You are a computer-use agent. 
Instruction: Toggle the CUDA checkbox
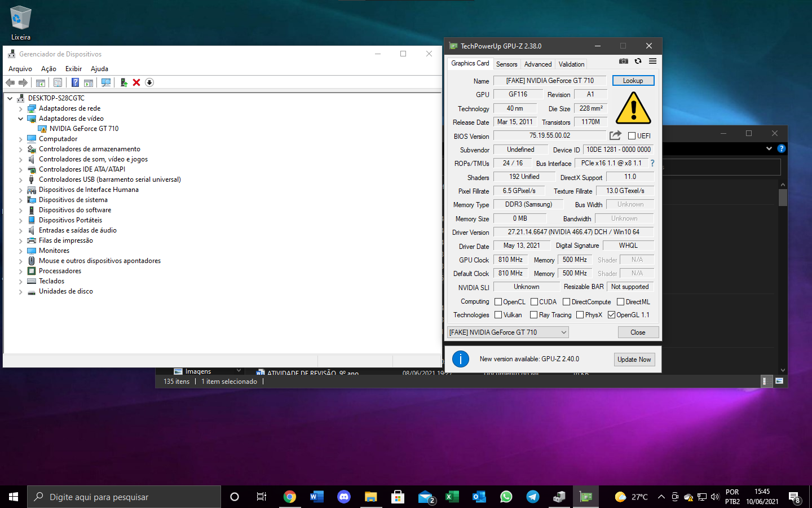(x=534, y=302)
